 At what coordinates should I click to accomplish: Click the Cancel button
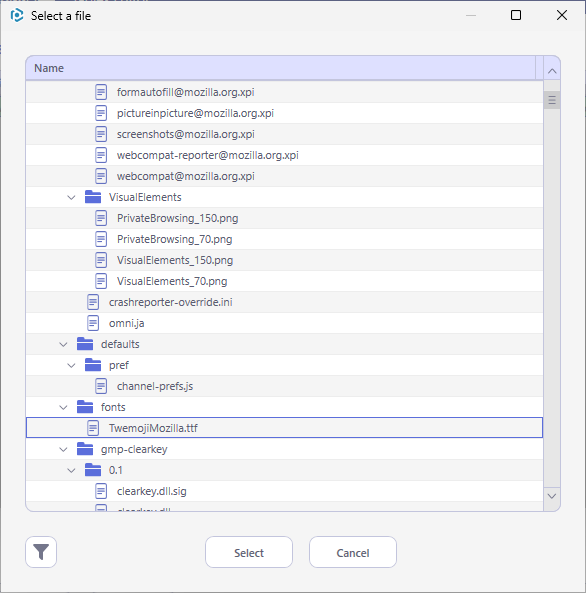point(353,552)
